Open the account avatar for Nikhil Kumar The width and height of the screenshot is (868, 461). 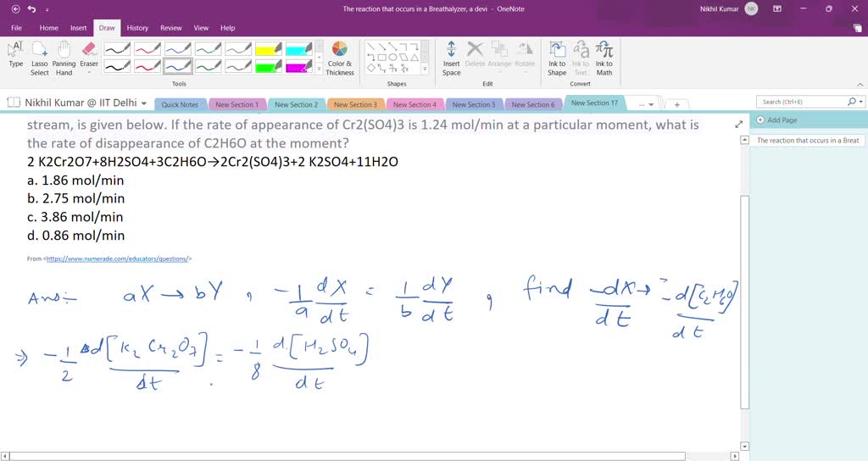point(751,8)
